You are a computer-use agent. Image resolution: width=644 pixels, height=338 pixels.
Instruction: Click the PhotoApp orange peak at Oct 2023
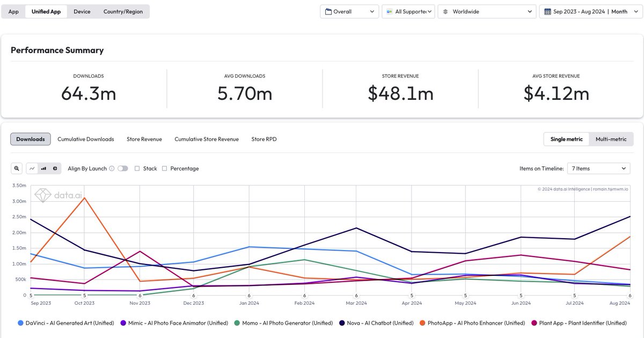84,198
